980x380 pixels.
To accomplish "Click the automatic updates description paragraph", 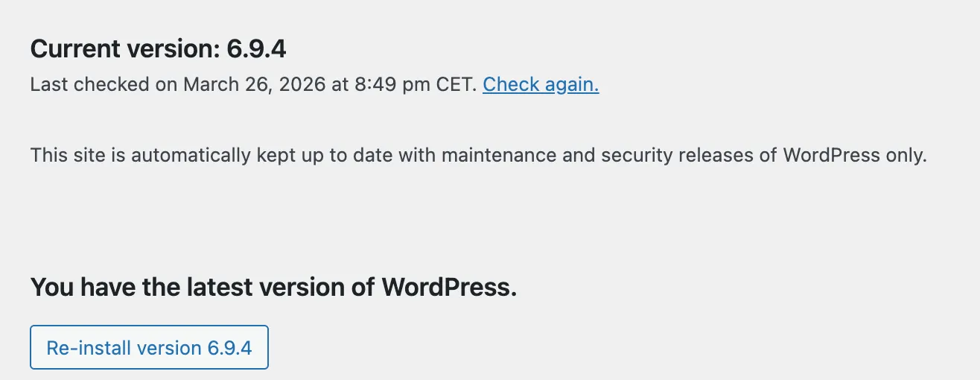I will (478, 156).
